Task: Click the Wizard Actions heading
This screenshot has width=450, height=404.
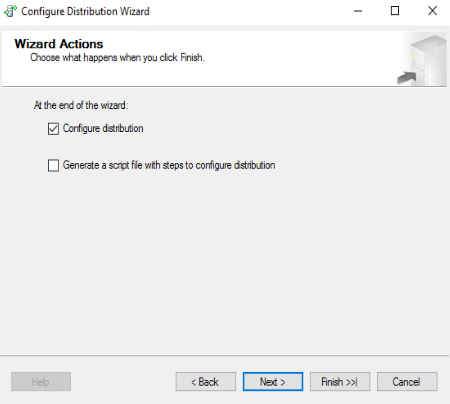Action: coord(59,44)
